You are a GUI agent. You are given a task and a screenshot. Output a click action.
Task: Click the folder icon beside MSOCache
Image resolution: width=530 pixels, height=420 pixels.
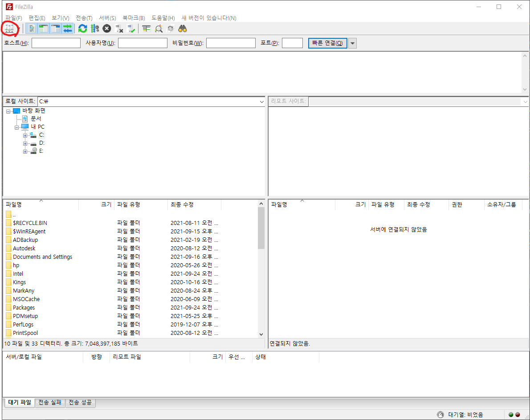(x=8, y=299)
